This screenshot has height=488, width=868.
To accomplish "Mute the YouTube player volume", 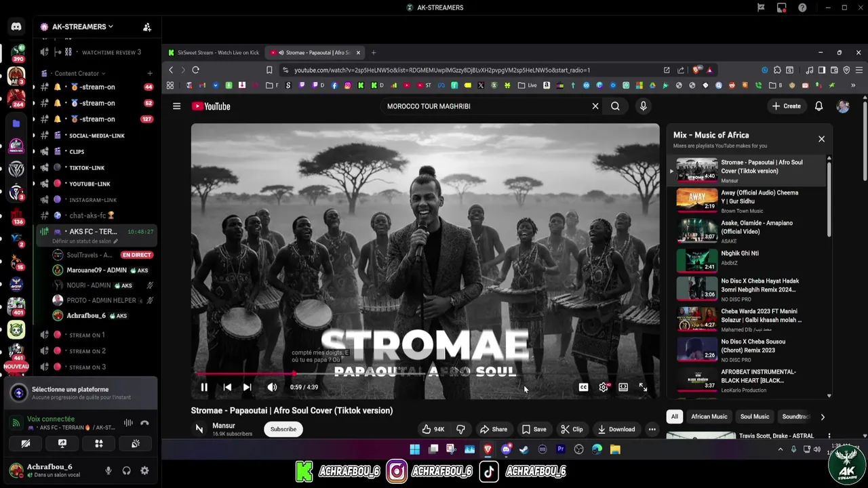I will click(272, 387).
